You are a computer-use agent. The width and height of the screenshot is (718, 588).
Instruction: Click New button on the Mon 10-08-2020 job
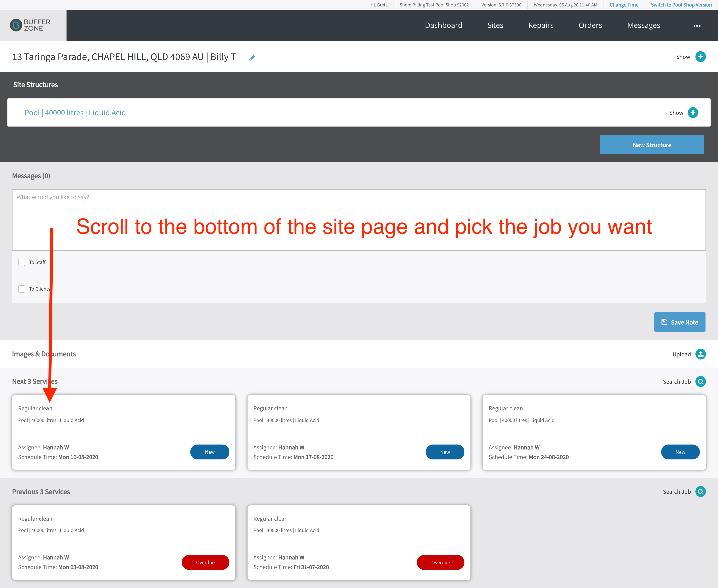tap(209, 452)
